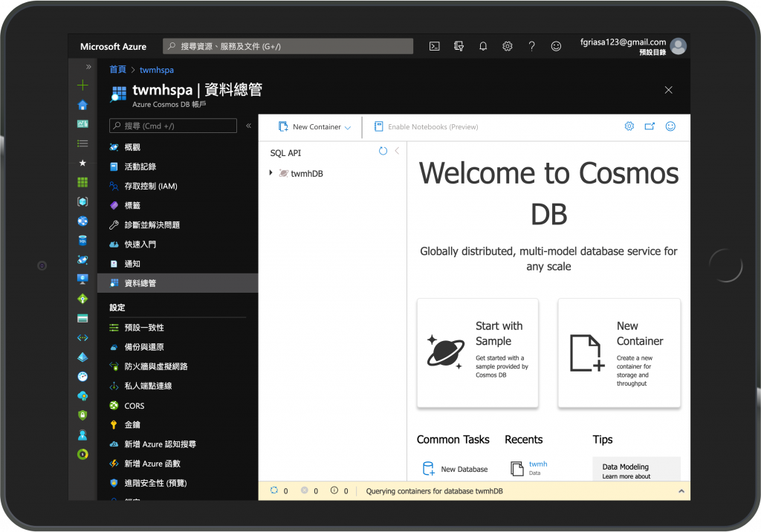Click the Favorites star icon

coord(82,163)
